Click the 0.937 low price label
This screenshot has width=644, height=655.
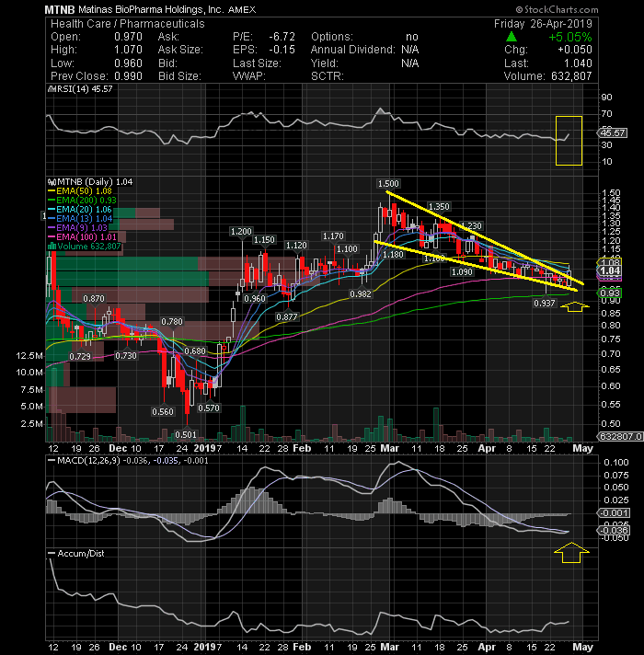click(x=545, y=304)
